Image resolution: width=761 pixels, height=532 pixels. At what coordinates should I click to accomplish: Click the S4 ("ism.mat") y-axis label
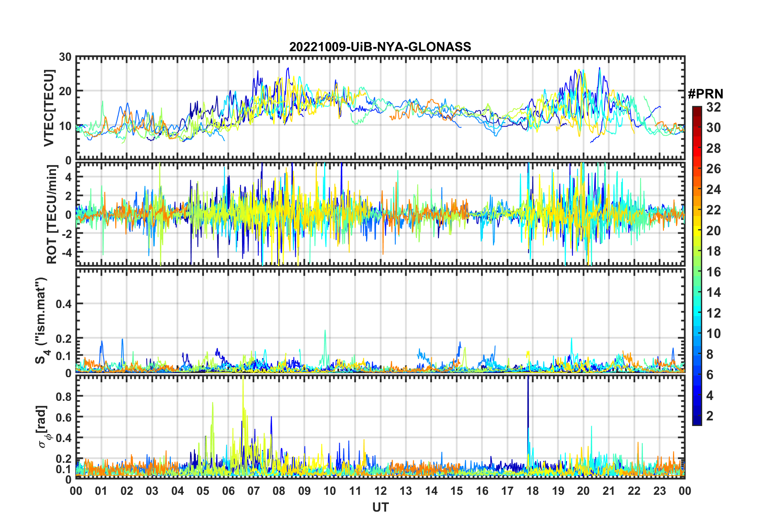[41, 320]
